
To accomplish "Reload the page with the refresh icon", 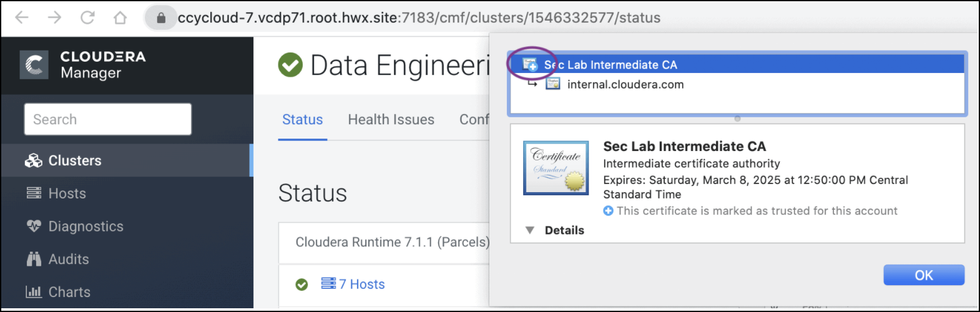I will [x=87, y=17].
